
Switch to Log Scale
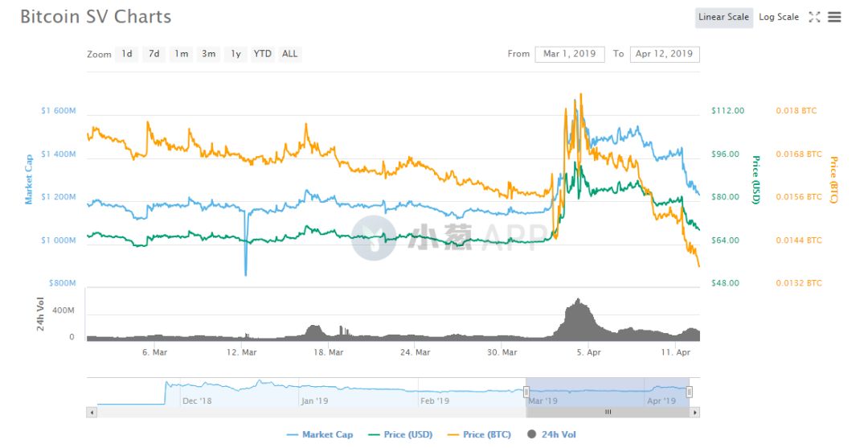click(778, 17)
